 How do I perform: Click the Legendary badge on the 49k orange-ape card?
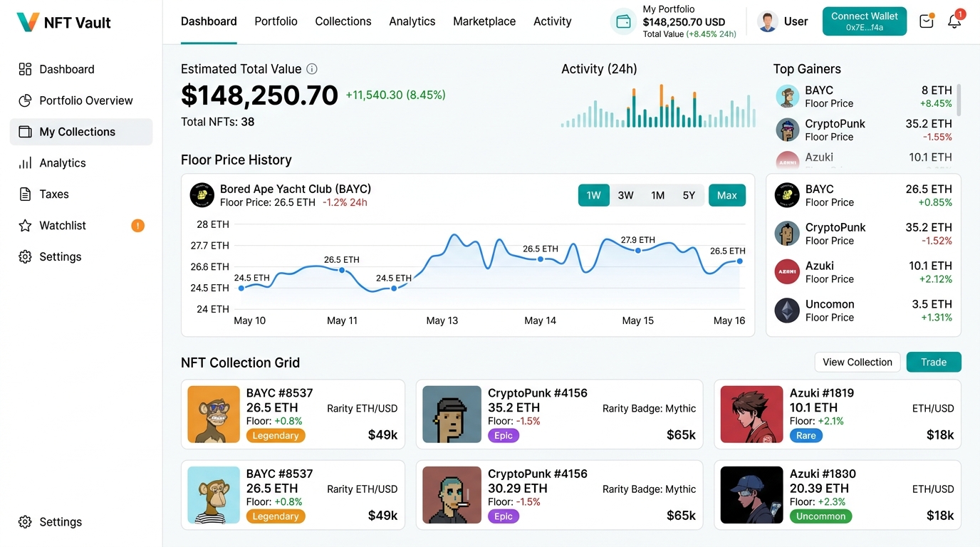[x=276, y=436]
